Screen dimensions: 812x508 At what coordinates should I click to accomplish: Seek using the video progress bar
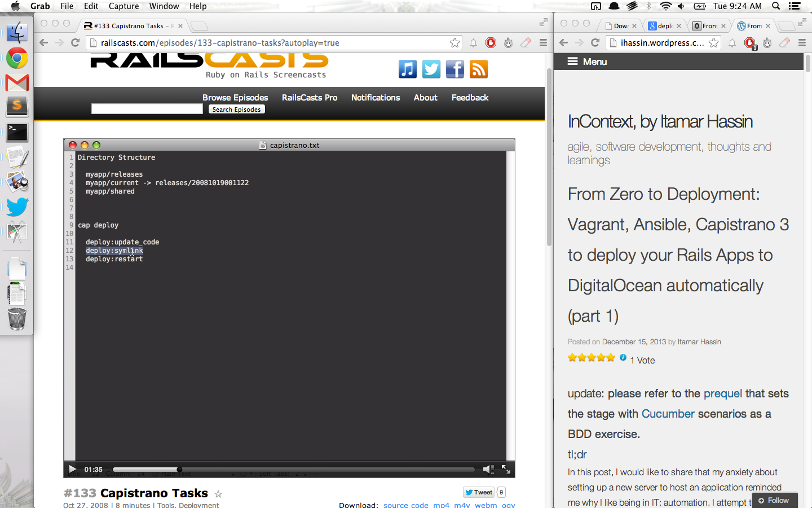point(293,469)
